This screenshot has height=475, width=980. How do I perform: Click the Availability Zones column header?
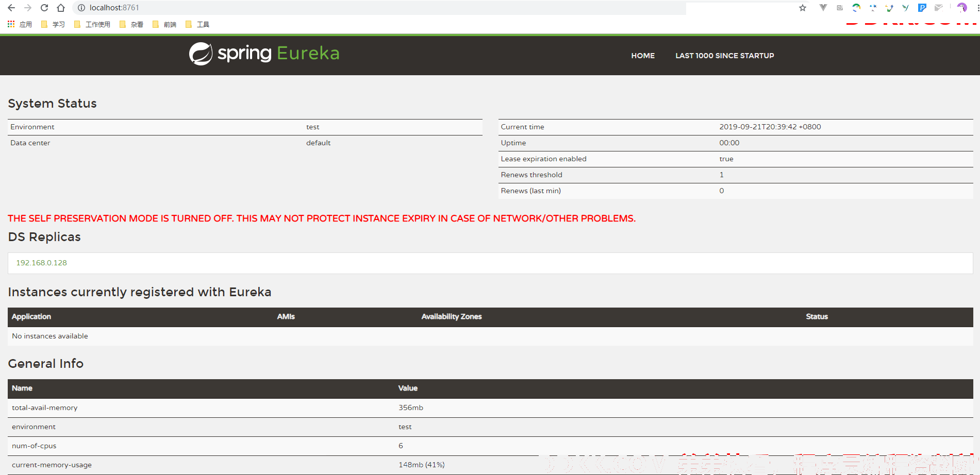tap(452, 316)
